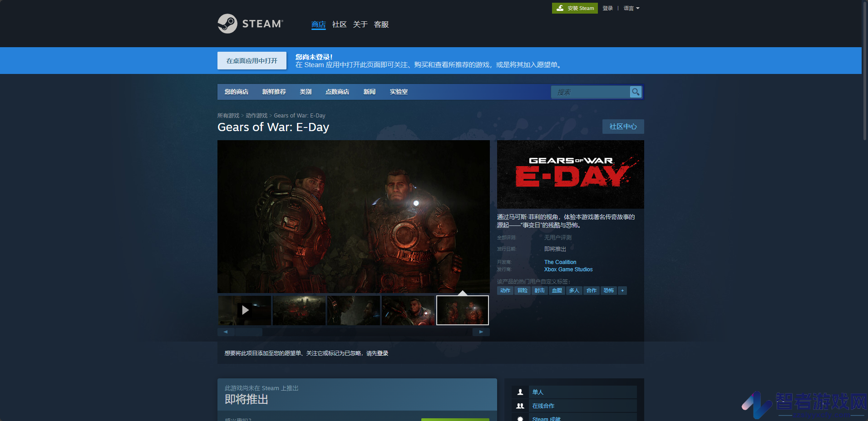The width and height of the screenshot is (868, 421).
Task: Open the 客服 support tab
Action: coord(381,24)
